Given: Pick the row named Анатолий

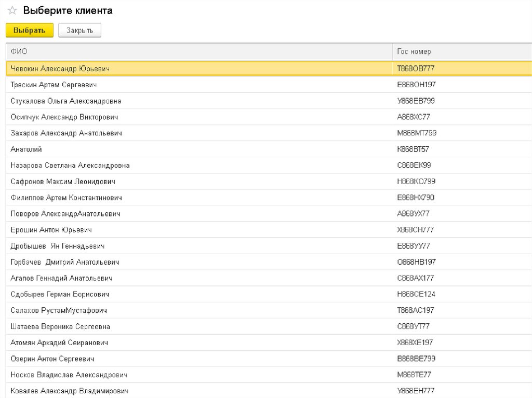Looking at the screenshot, I should 26,149.
